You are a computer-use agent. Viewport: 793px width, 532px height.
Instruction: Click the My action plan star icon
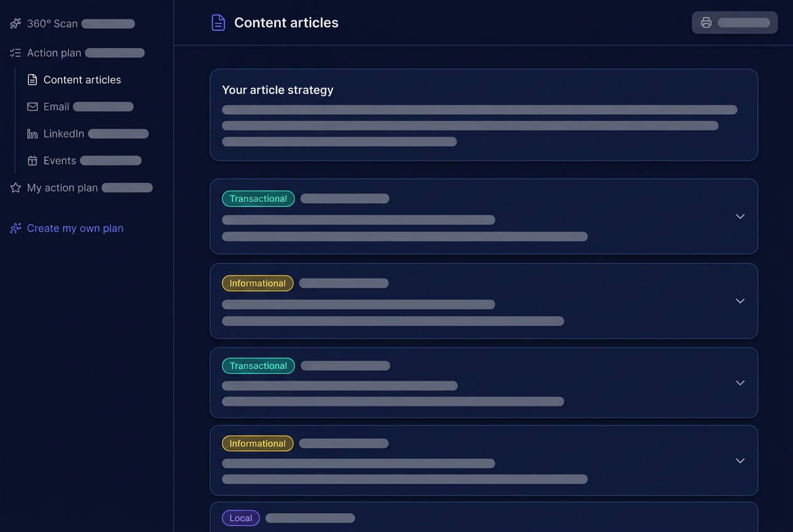16,188
